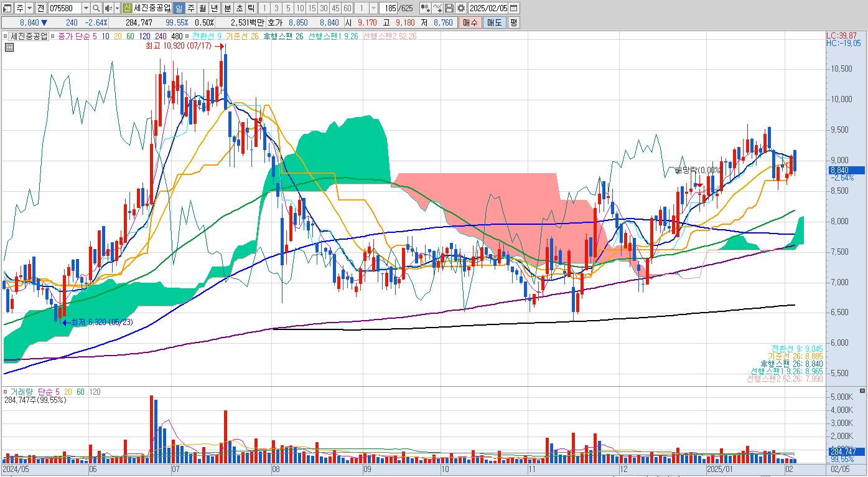This screenshot has height=477, width=868.
Task: Open the calendar date picker icon
Action: tap(513, 8)
